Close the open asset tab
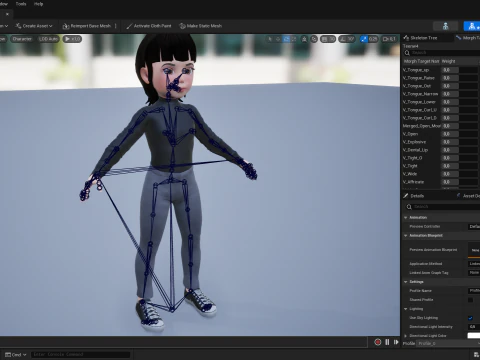The width and height of the screenshot is (480, 360). [7, 14]
